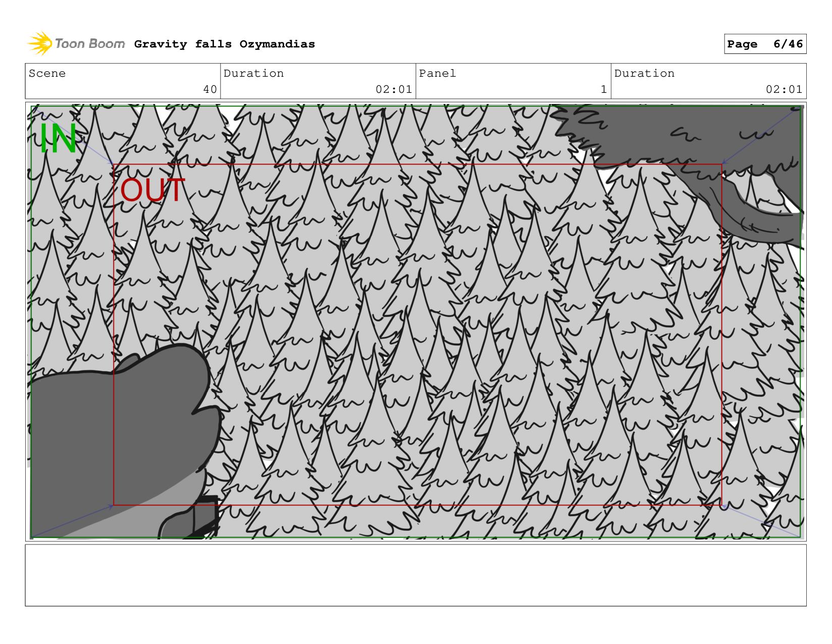The image size is (832, 644).
Task: Select the panel duration value in the last cell
Action: coord(784,89)
